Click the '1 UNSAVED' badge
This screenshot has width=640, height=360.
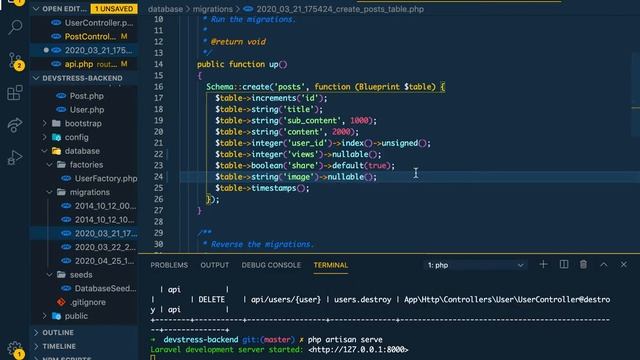tap(114, 9)
